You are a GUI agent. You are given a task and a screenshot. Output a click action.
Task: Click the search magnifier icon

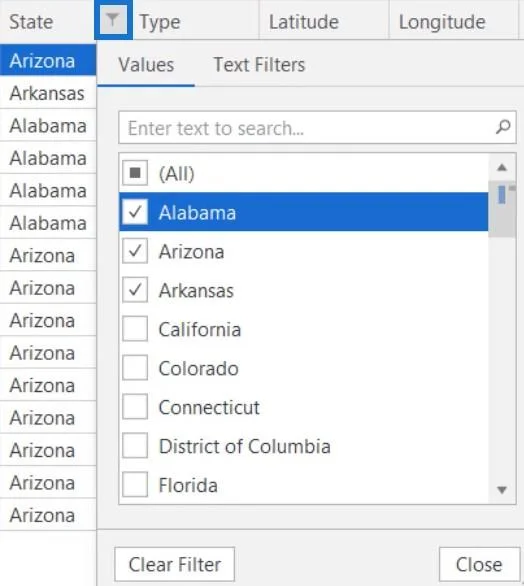(x=503, y=127)
